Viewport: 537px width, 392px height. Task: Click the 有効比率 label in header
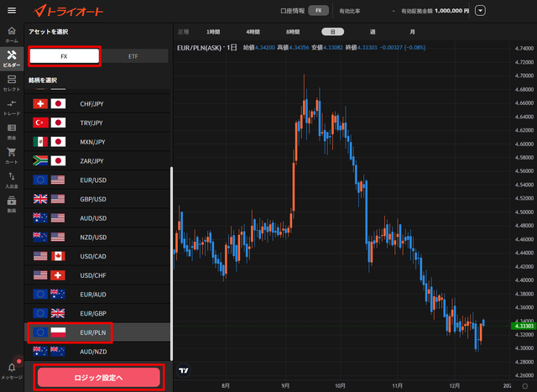(x=350, y=11)
